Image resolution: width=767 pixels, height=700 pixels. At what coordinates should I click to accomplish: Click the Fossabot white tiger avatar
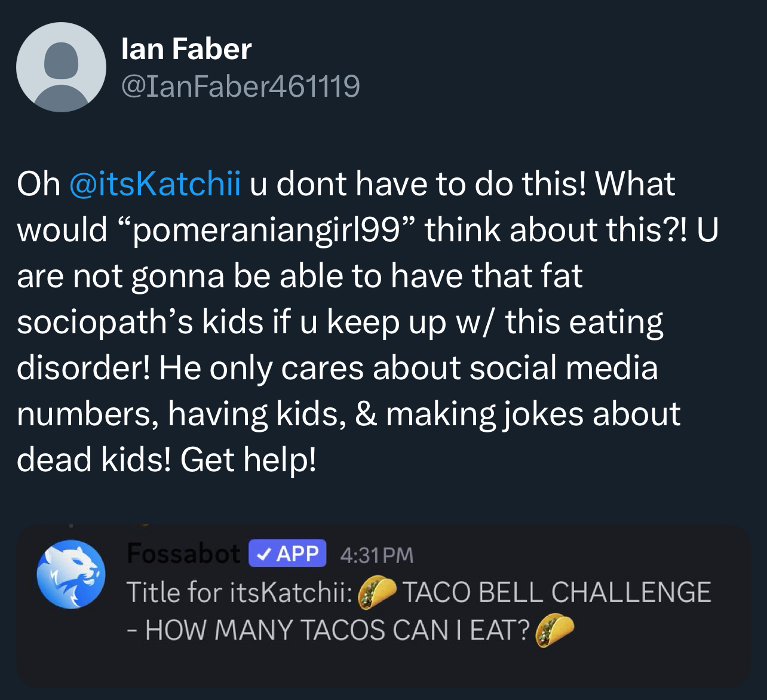[70, 574]
